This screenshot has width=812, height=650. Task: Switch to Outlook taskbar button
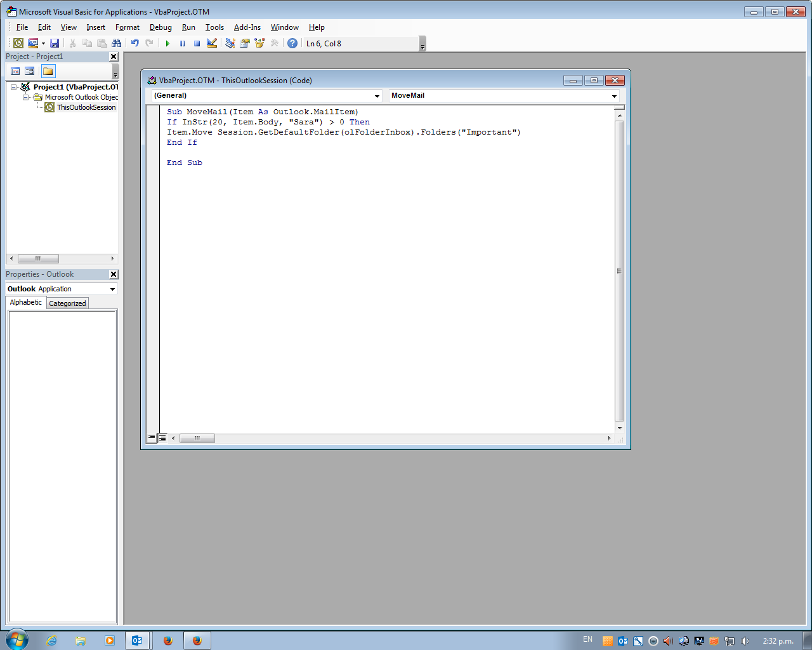click(x=138, y=640)
